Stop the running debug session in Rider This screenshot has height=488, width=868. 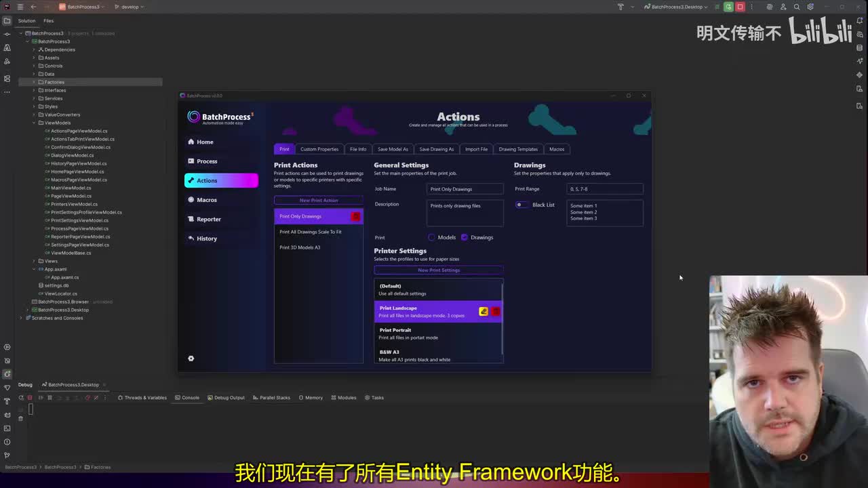tap(740, 7)
